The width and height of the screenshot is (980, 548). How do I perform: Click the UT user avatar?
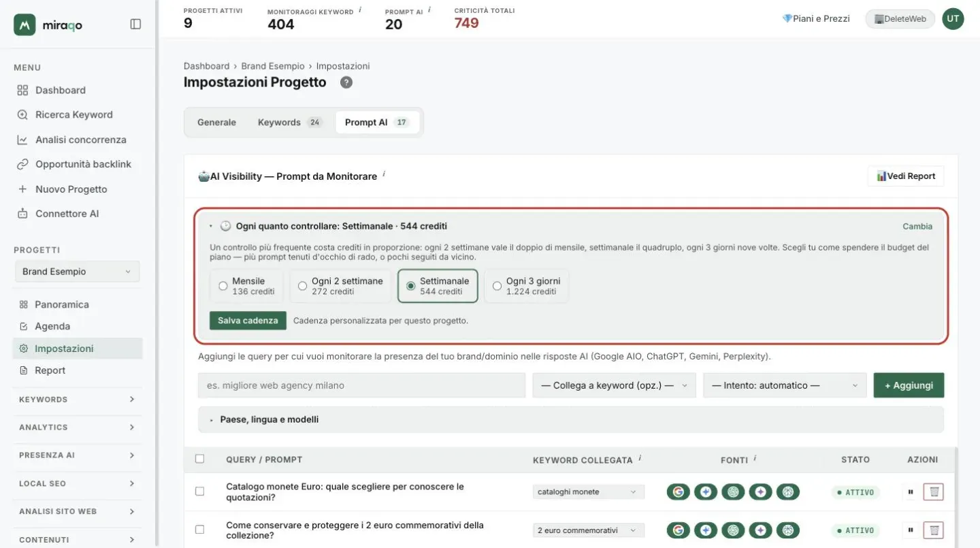pos(953,19)
